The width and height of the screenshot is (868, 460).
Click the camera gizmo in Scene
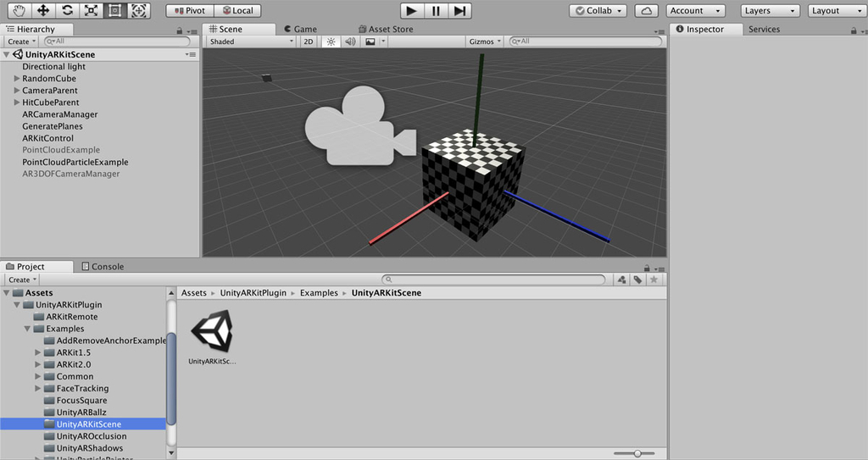point(359,126)
